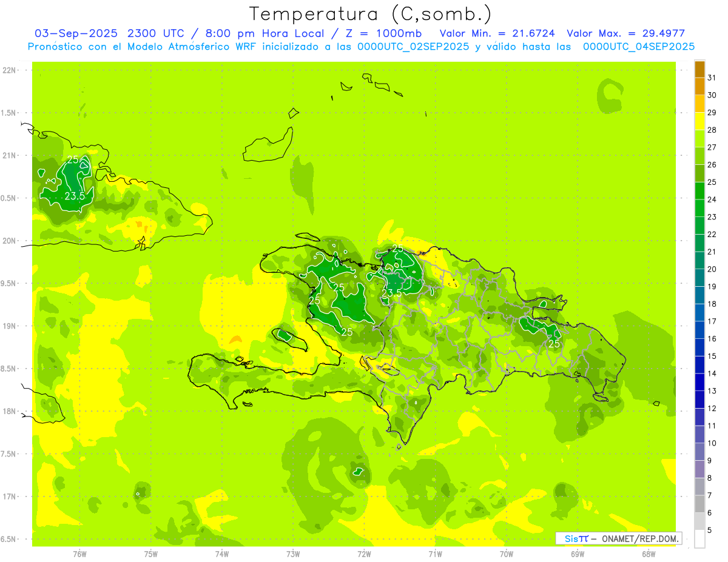Click the "24" label on the color scale
728x562 pixels.
click(x=712, y=199)
